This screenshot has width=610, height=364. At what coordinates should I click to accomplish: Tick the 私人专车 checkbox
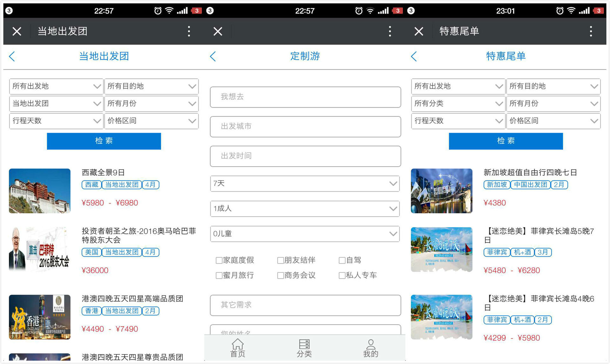[342, 275]
